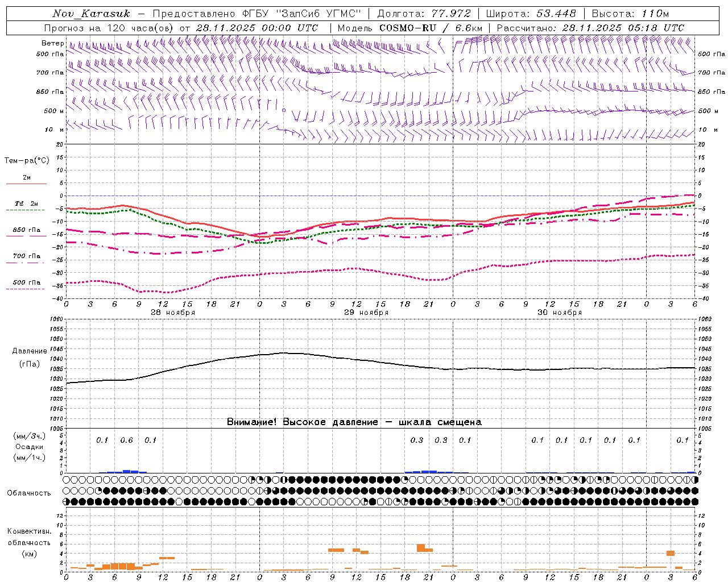Click the 500 гПа temperature legend line sample
The width and height of the screenshot is (728, 582).
point(26,289)
